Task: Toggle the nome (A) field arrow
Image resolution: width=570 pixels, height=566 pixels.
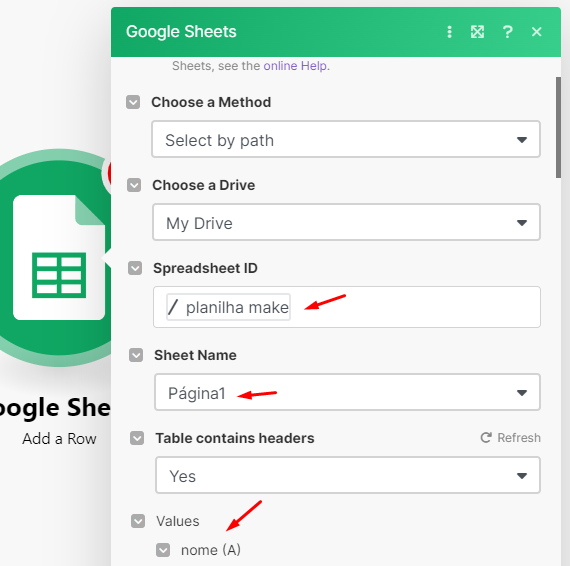Action: (x=163, y=550)
